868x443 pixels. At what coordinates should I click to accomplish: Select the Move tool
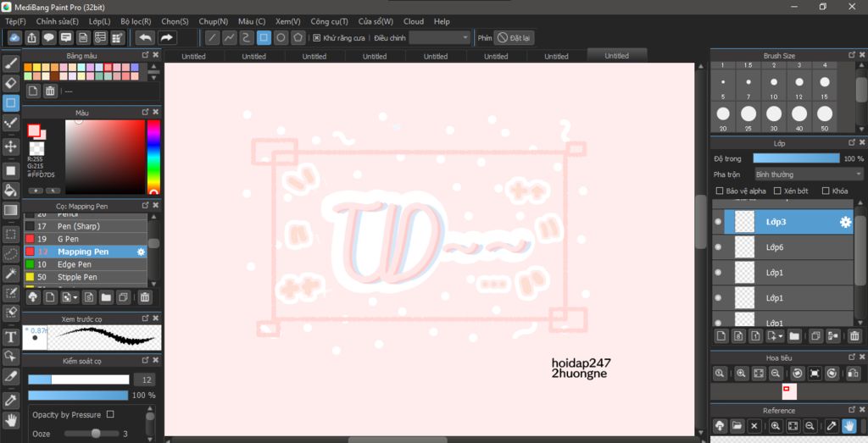pyautogui.click(x=10, y=147)
